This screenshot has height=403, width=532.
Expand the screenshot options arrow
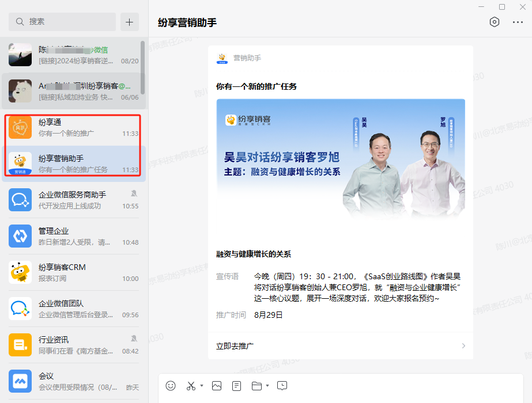point(202,385)
